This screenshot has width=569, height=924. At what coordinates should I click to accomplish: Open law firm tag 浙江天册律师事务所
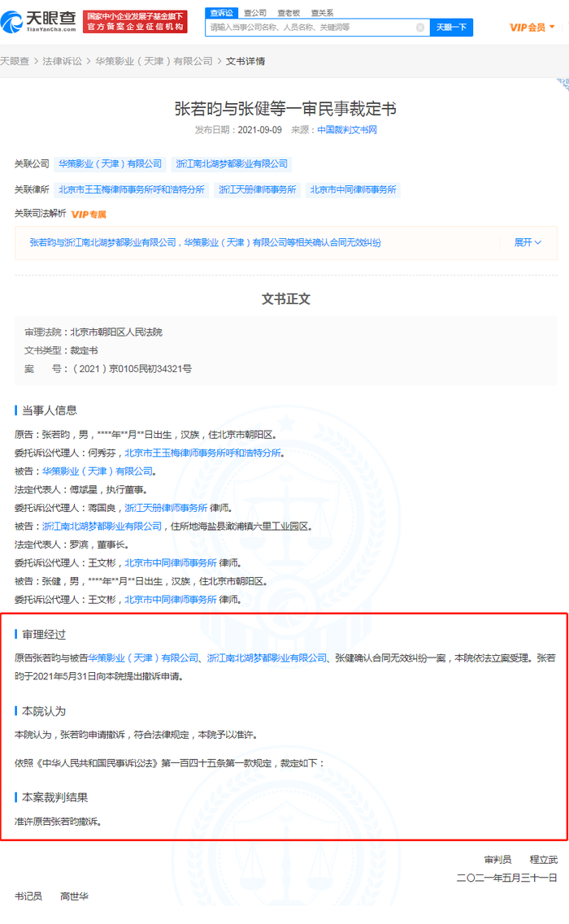click(x=257, y=189)
